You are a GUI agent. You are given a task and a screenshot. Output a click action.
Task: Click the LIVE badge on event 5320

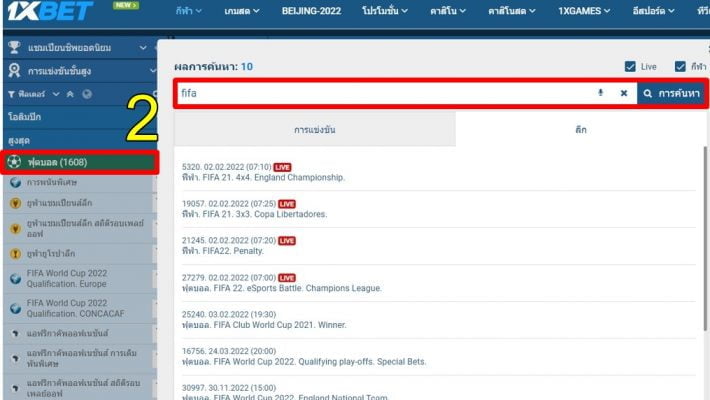click(282, 167)
